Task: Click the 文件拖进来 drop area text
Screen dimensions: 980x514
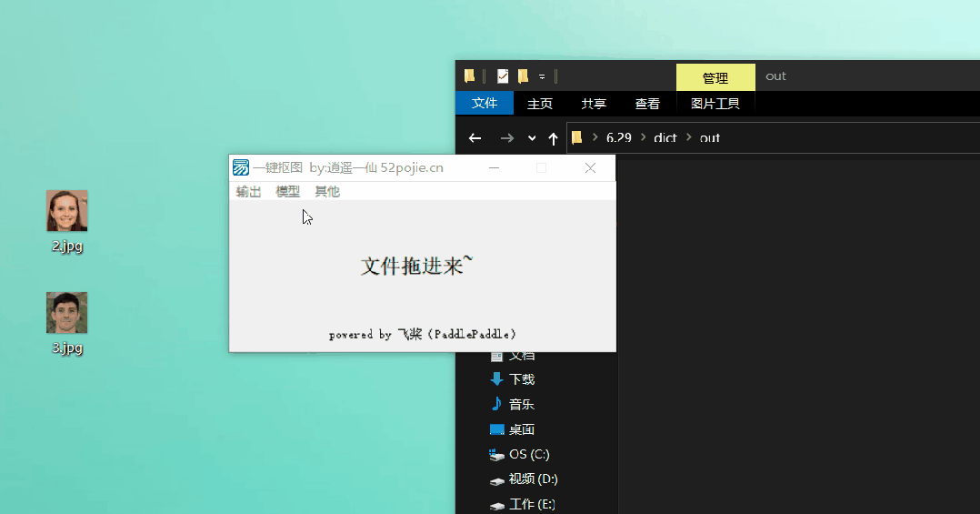Action: click(x=417, y=266)
